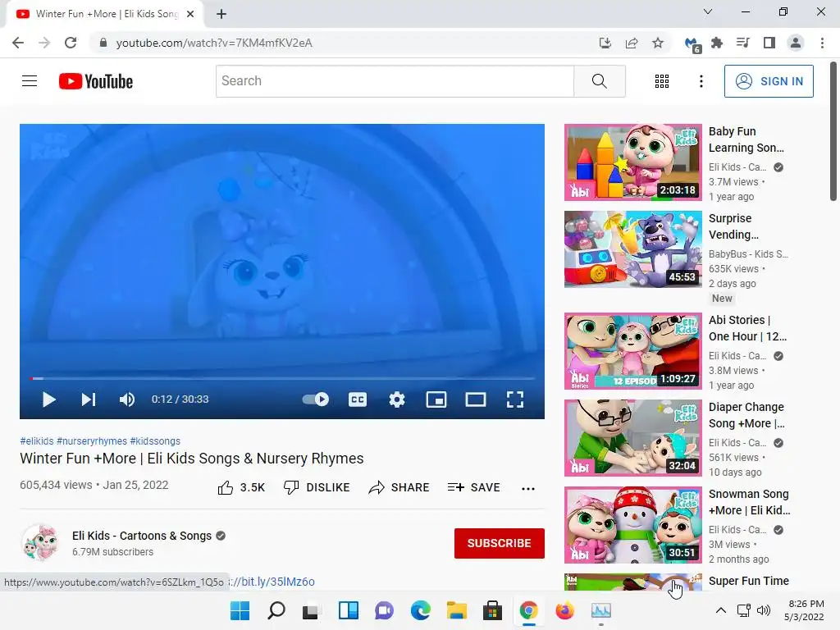Launch Microsoft Edge from taskbar
This screenshot has width=840, height=630.
(x=421, y=610)
